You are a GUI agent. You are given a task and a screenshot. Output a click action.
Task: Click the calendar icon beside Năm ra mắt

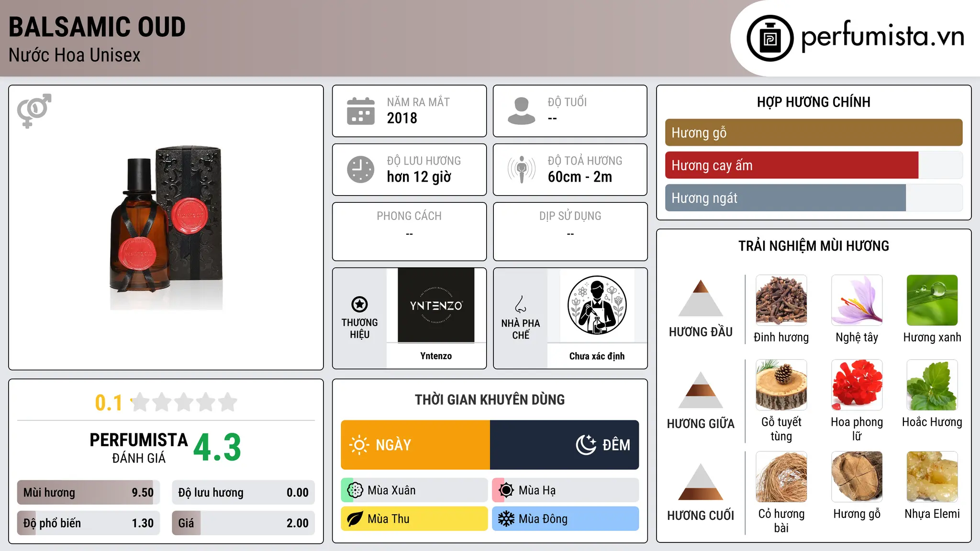click(361, 111)
